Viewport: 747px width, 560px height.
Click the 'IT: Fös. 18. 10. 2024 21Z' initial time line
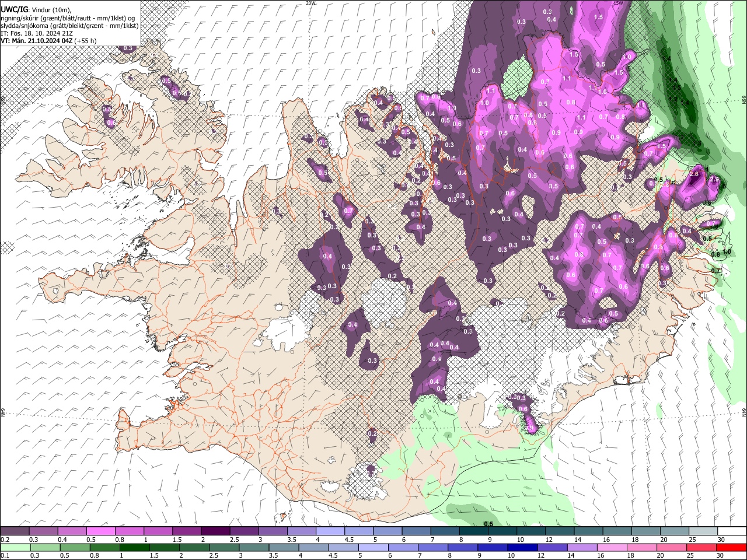point(37,33)
